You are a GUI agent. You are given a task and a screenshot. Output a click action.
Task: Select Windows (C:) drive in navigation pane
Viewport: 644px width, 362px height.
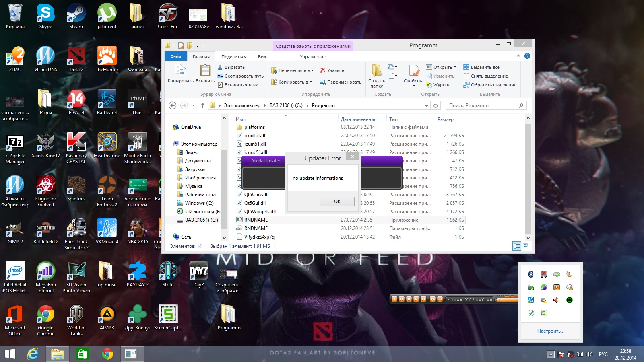click(196, 203)
